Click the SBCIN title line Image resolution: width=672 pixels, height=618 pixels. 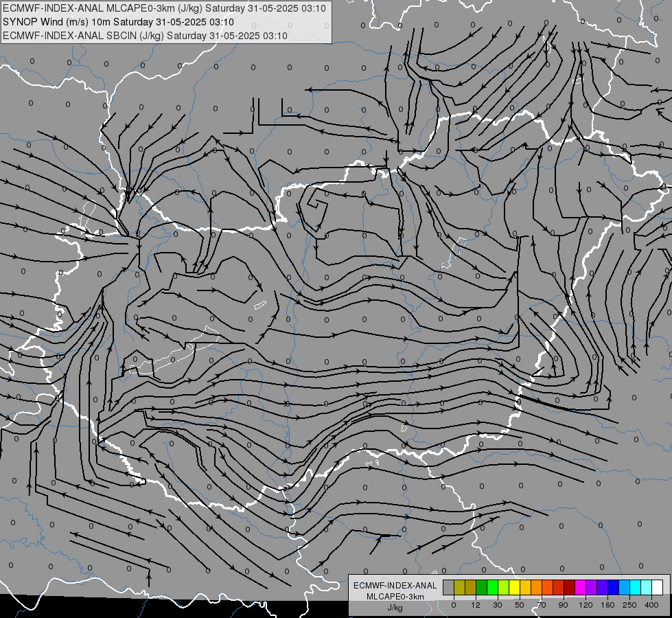145,36
